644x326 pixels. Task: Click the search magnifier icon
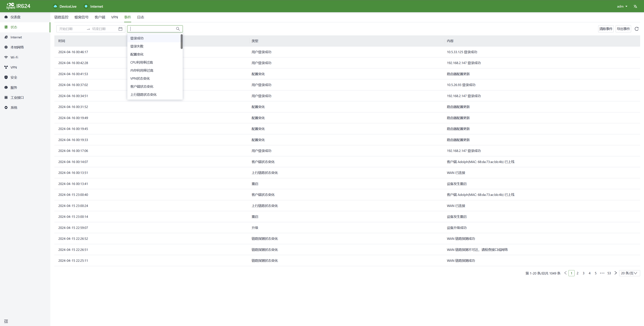178,29
